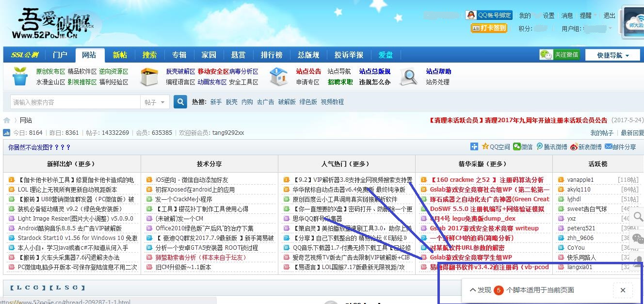The width and height of the screenshot is (644, 304).
Task: Collapse the script notification panel chevron
Action: click(473, 290)
